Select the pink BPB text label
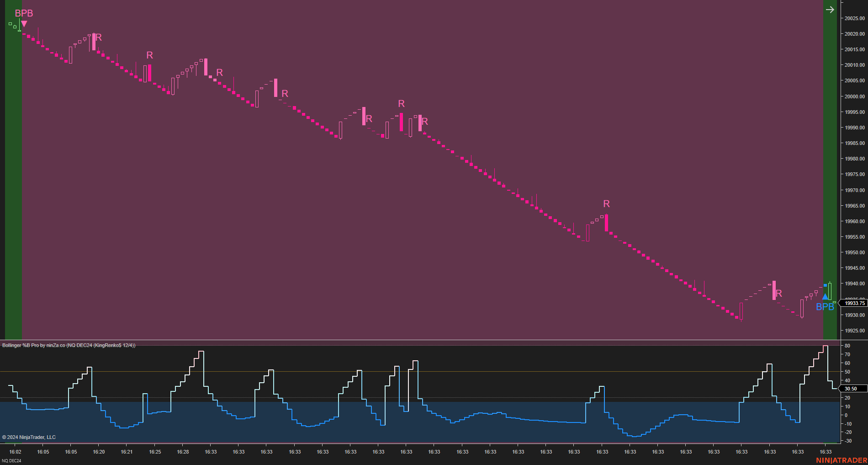Image resolution: width=868 pixels, height=465 pixels. point(24,13)
